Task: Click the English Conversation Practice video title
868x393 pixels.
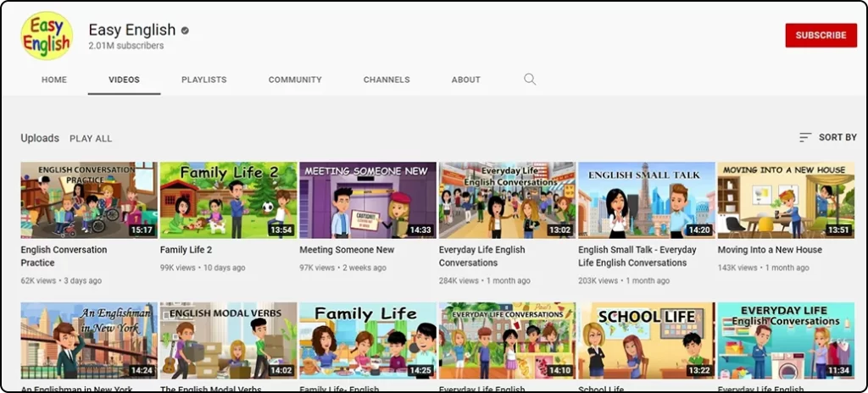Action: pos(64,257)
